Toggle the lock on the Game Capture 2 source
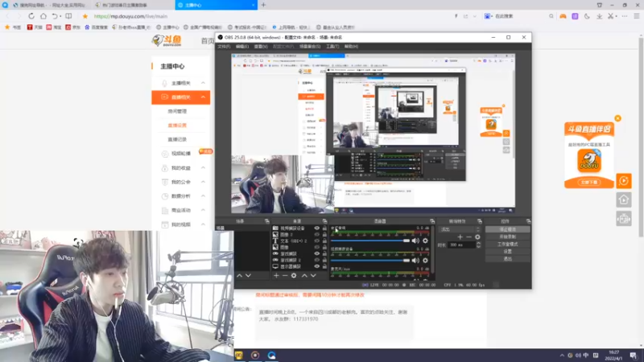The image size is (644, 362). (x=324, y=260)
